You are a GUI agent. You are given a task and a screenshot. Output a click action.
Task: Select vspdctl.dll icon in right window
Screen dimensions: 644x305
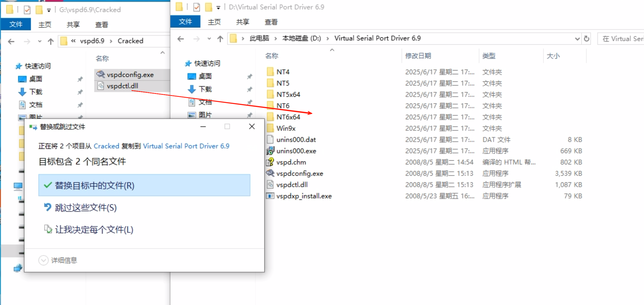coord(270,185)
